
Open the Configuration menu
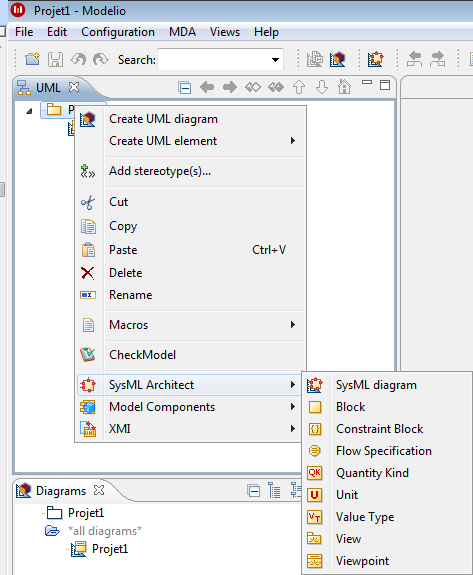coord(118,32)
